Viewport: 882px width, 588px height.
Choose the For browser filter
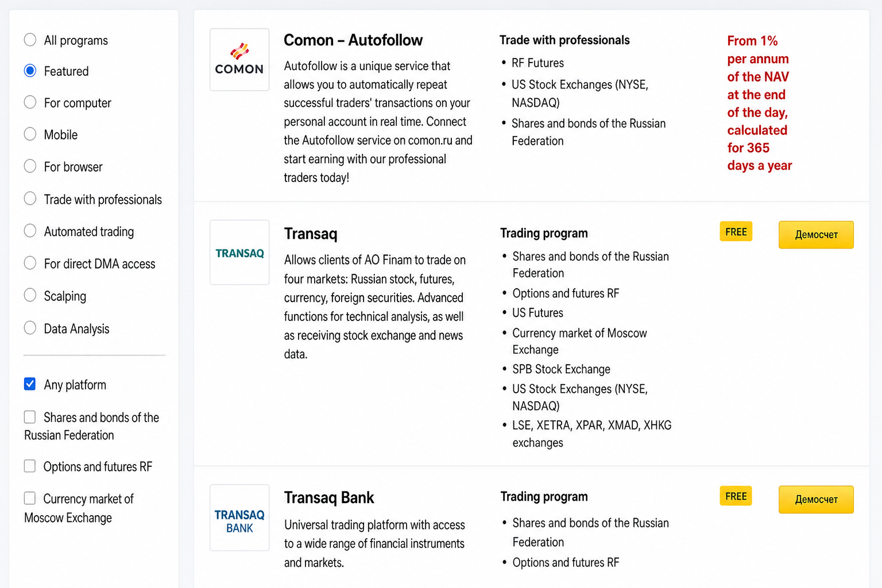click(x=30, y=167)
